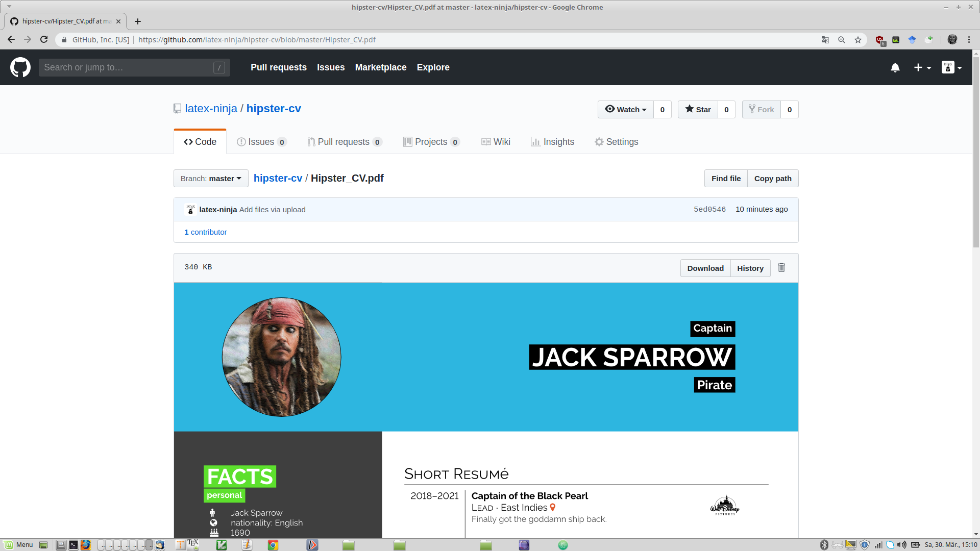Switch to the Insights tab

552,142
